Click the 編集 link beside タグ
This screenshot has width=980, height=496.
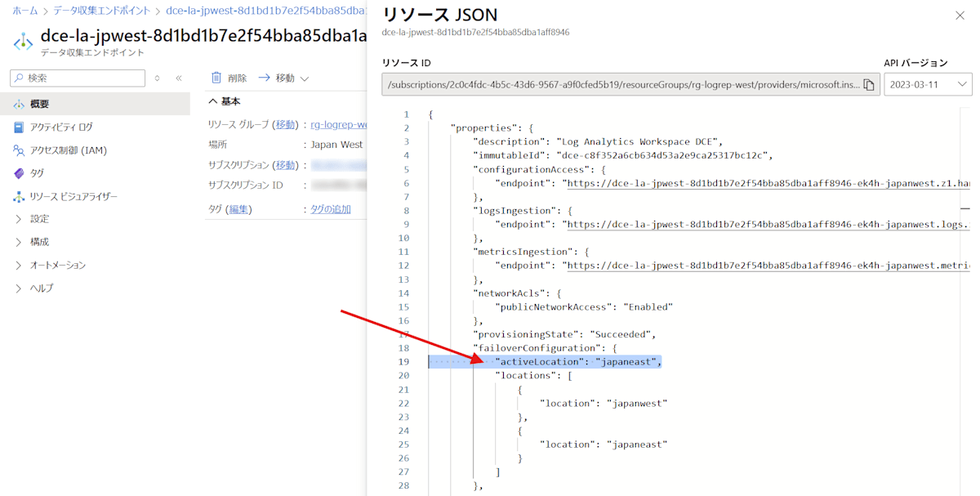[x=238, y=209]
